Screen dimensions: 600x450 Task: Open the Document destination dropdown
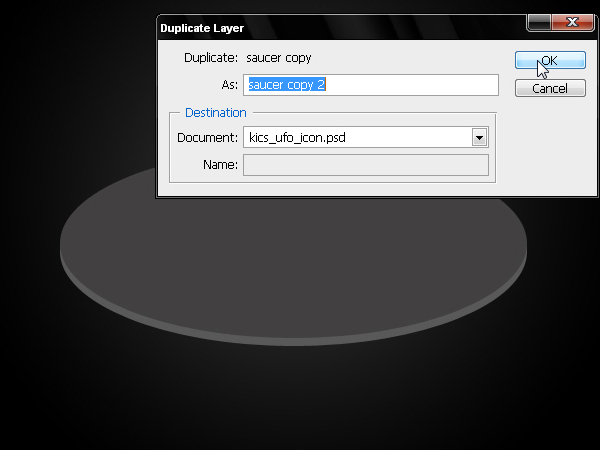click(479, 137)
